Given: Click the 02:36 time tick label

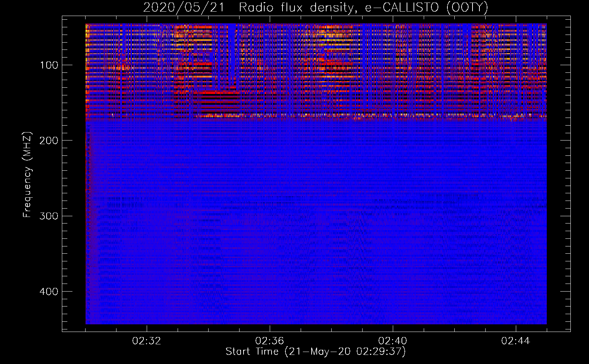Looking at the screenshot, I should point(270,341).
